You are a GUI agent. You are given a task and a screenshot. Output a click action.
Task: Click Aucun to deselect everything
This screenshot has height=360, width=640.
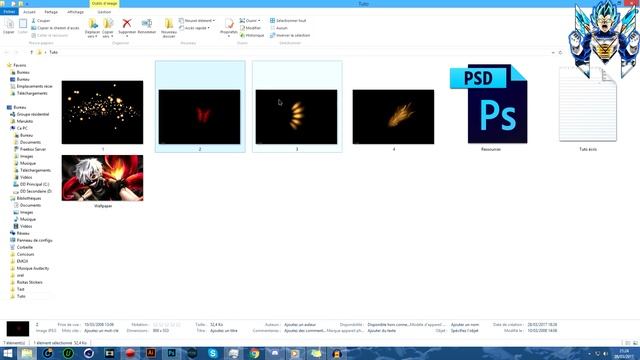point(279,28)
